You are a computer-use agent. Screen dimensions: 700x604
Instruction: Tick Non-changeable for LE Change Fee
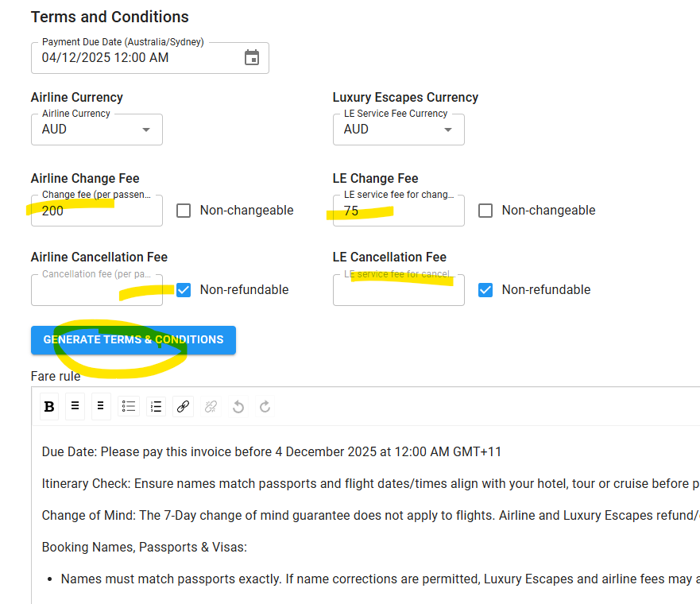point(485,211)
